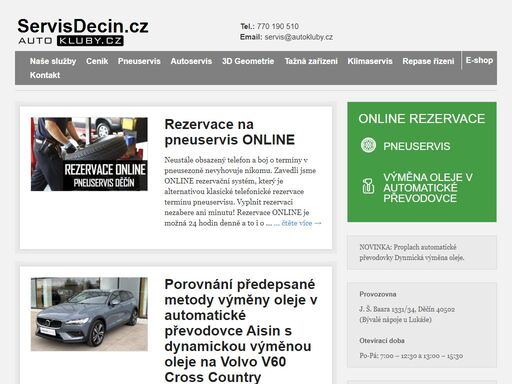Click the '(Bývalé nápoje u Lukáše)' text

395,319
